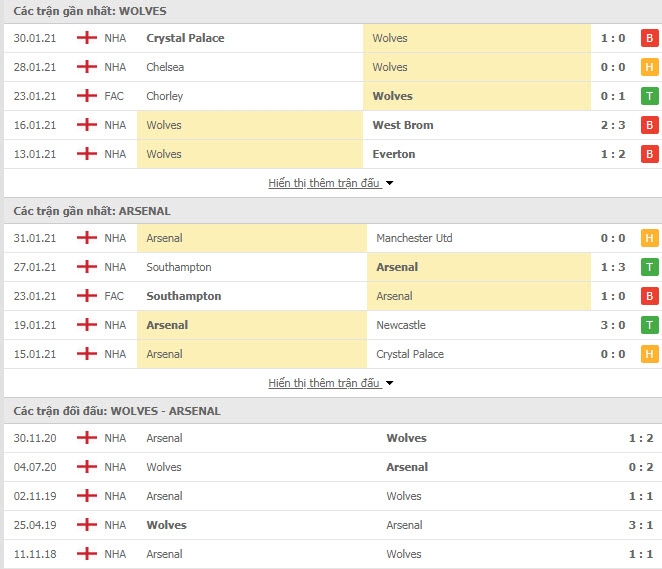
Task: Click green T badge for Newcastle match
Action: tap(649, 325)
